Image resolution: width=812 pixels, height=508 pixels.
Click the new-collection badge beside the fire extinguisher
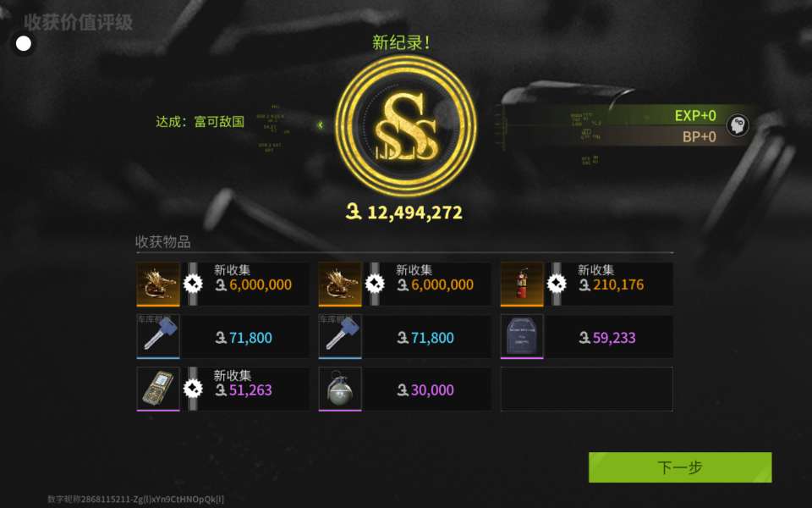click(x=557, y=284)
